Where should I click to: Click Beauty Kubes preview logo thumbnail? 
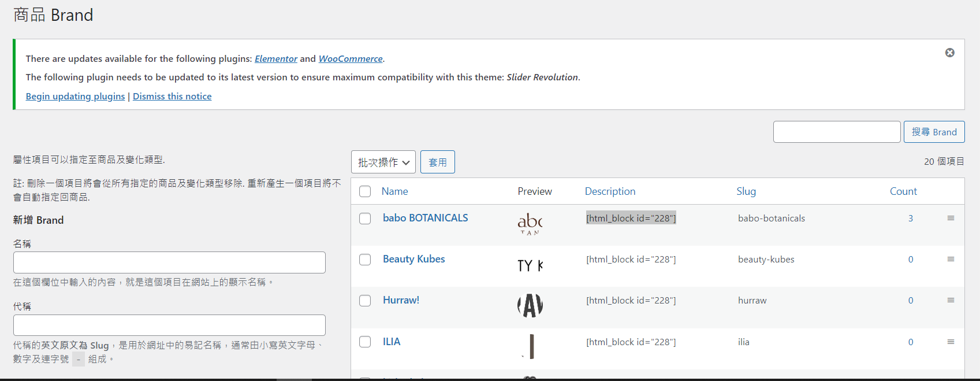[x=530, y=265]
